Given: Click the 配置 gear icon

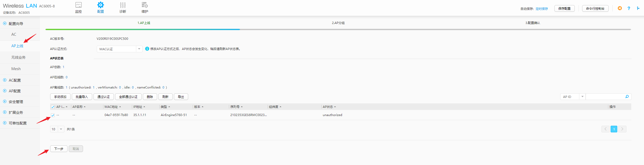Looking at the screenshot, I should [x=101, y=5].
